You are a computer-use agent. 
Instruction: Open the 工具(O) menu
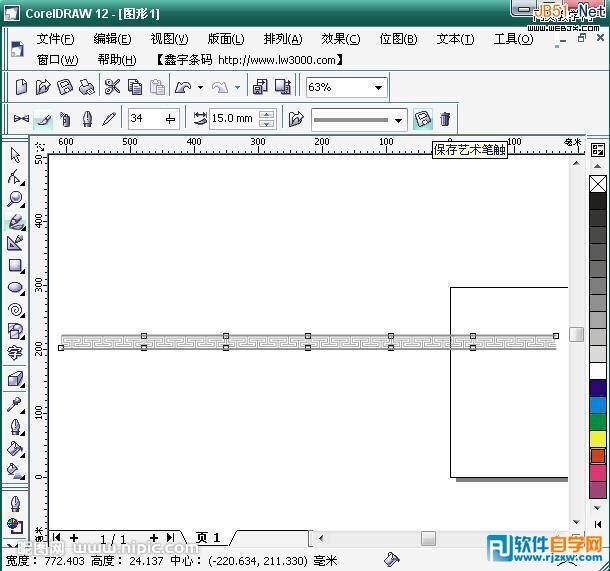pos(513,39)
